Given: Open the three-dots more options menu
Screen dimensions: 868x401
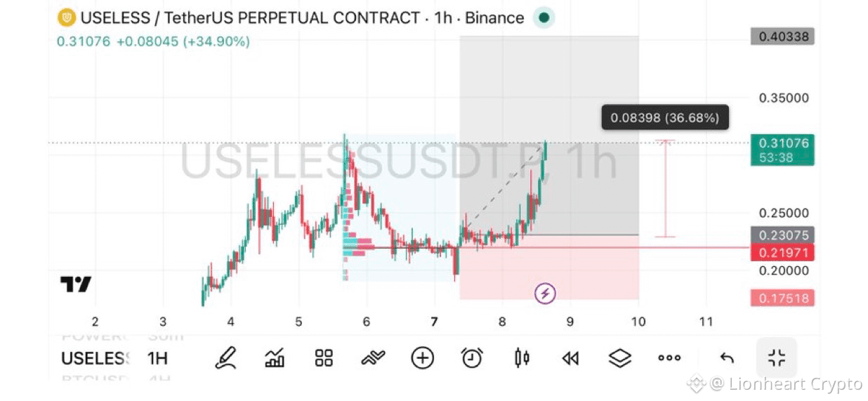Looking at the screenshot, I should pyautogui.click(x=669, y=358).
